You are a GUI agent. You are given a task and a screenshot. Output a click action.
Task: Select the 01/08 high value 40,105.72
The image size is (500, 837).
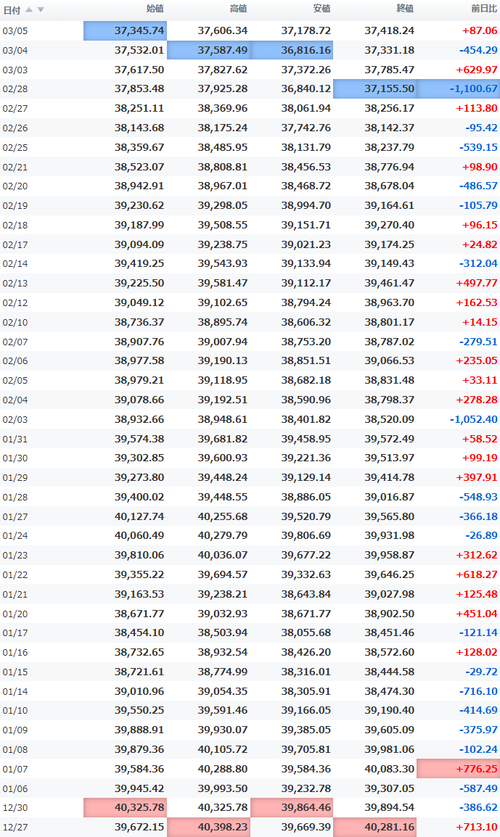point(223,749)
